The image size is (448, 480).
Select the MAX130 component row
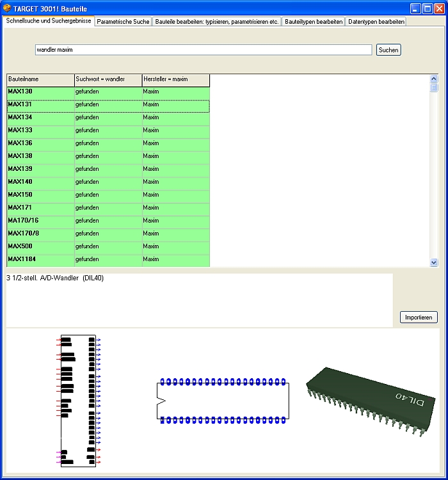(40, 92)
